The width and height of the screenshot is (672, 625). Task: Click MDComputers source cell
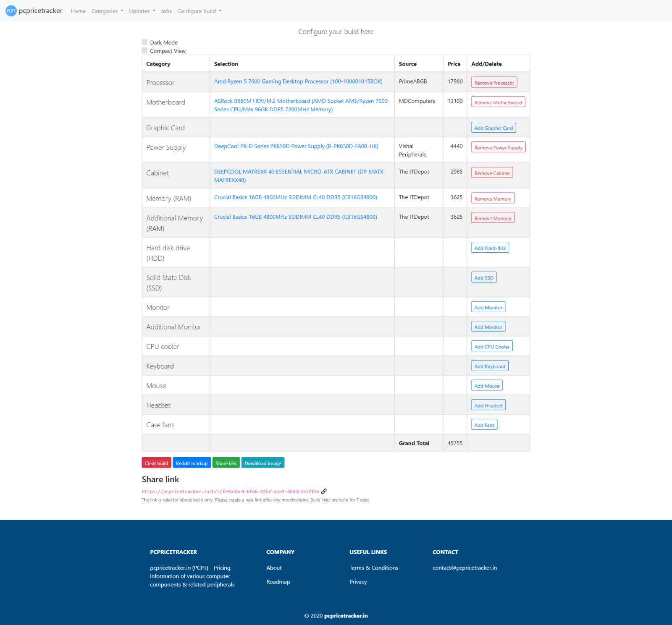pos(419,105)
